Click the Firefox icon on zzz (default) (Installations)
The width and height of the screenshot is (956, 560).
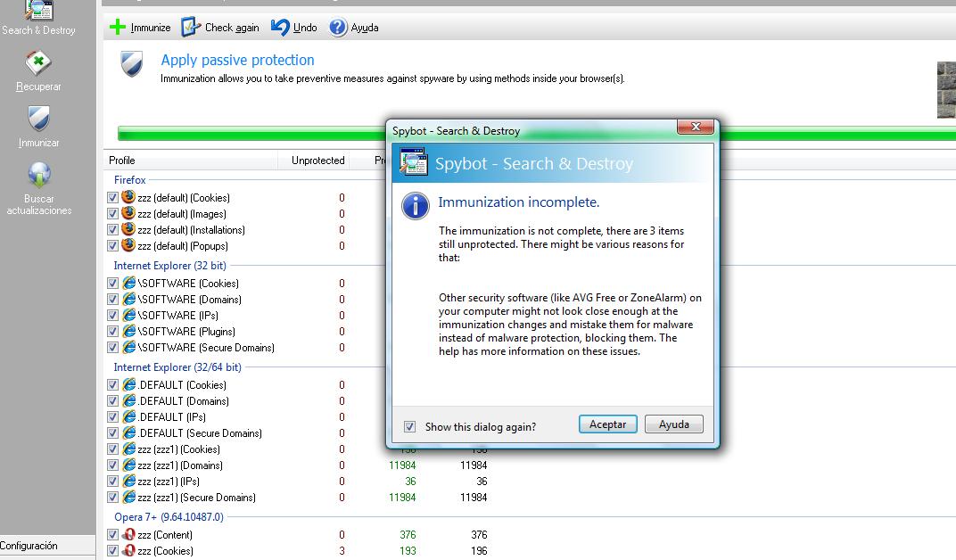click(x=128, y=229)
